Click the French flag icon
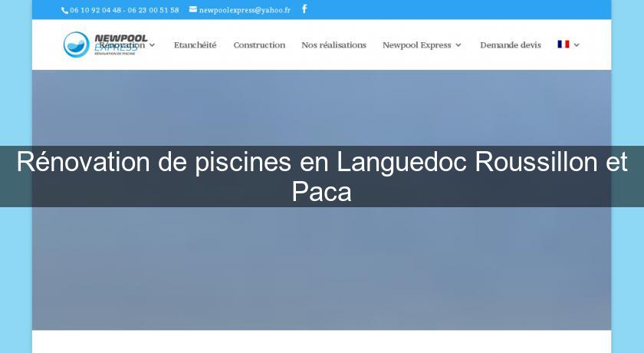The width and height of the screenshot is (644, 353). click(563, 45)
